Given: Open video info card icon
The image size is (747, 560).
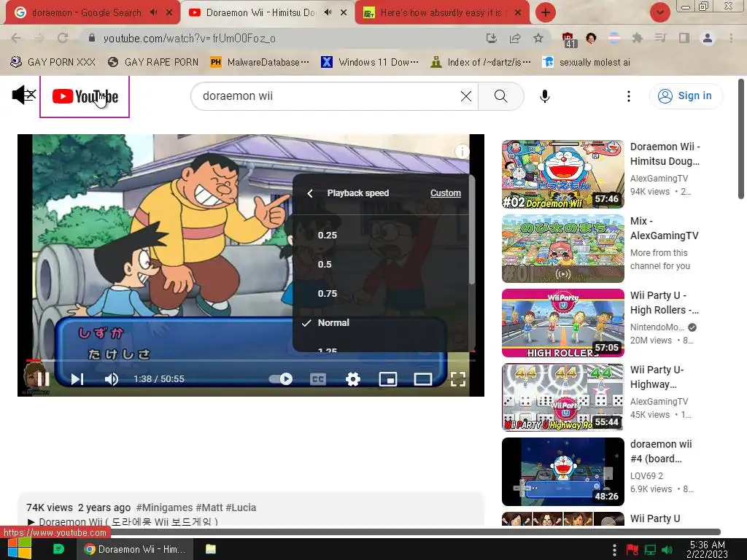Looking at the screenshot, I should 462,152.
